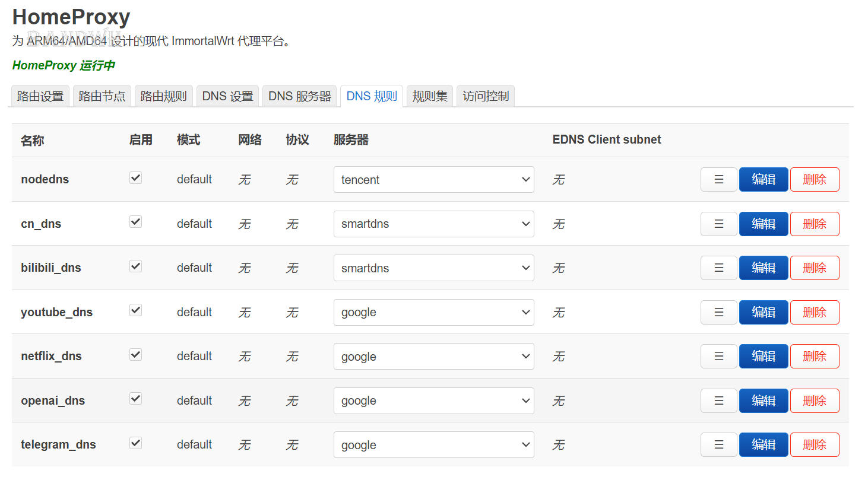Open the google server dropdown for openai_dns
The image size is (868, 480).
(433, 400)
